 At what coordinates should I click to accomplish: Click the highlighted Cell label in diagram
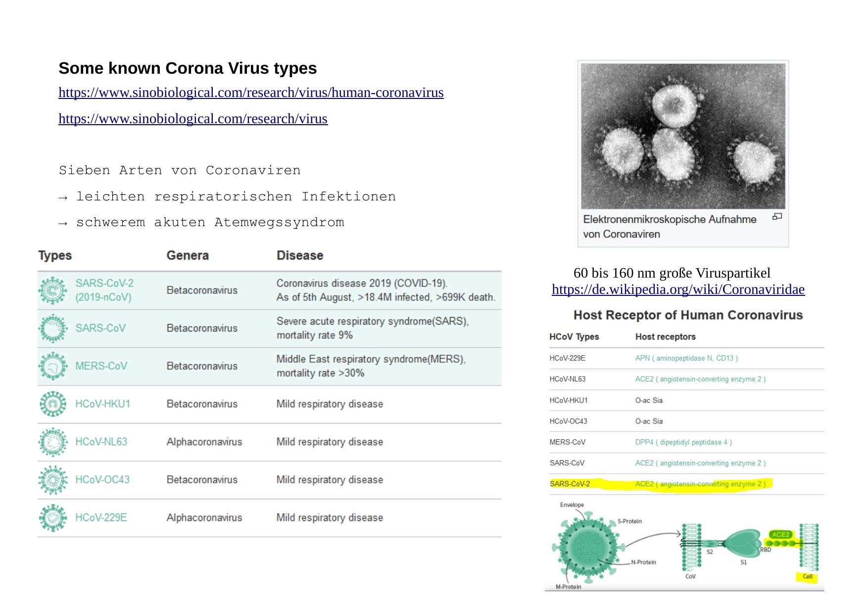(x=807, y=576)
